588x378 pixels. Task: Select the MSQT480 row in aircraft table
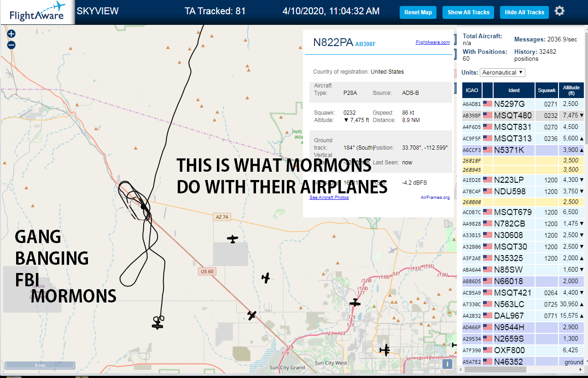click(523, 116)
